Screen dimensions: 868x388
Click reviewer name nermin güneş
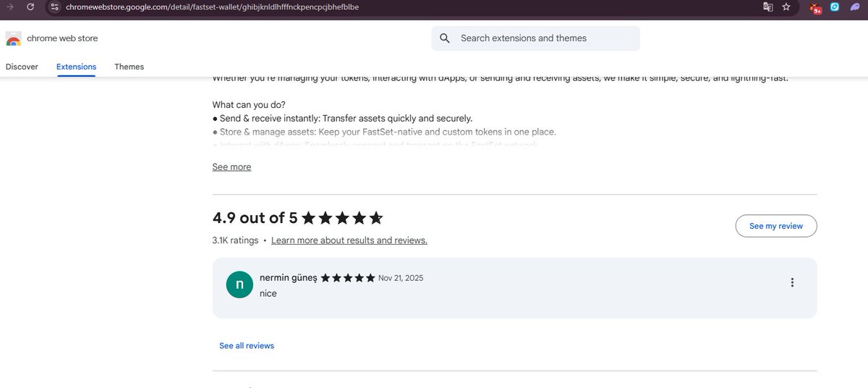[x=289, y=278]
